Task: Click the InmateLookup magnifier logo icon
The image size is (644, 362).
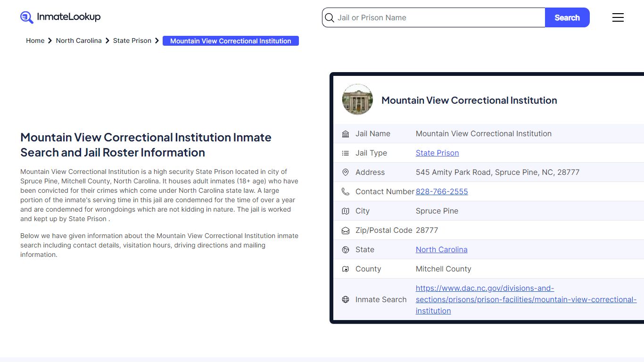Action: (27, 17)
